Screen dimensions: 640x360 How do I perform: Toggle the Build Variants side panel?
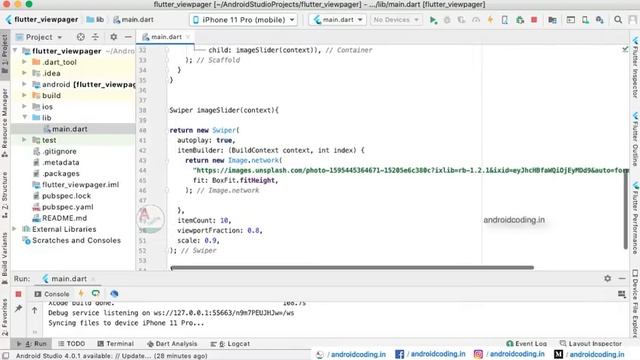pos(4,258)
